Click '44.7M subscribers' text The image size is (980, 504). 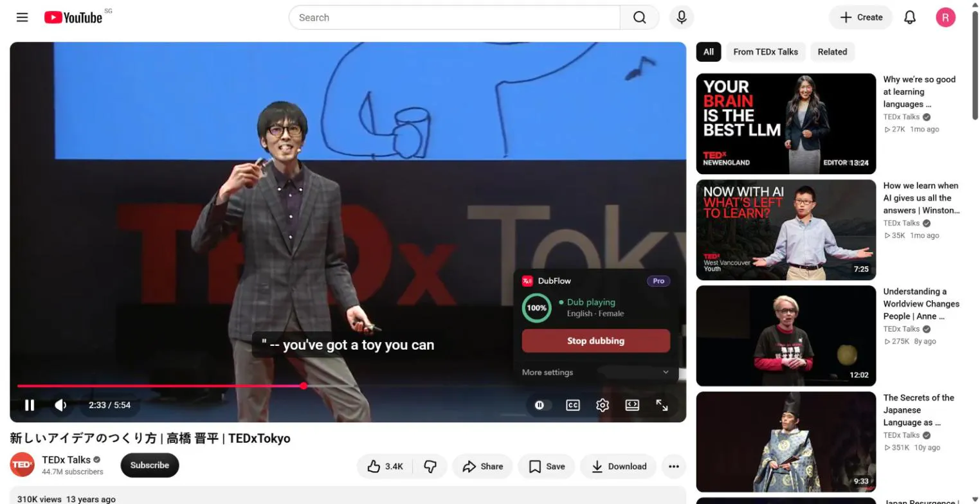[x=72, y=472]
